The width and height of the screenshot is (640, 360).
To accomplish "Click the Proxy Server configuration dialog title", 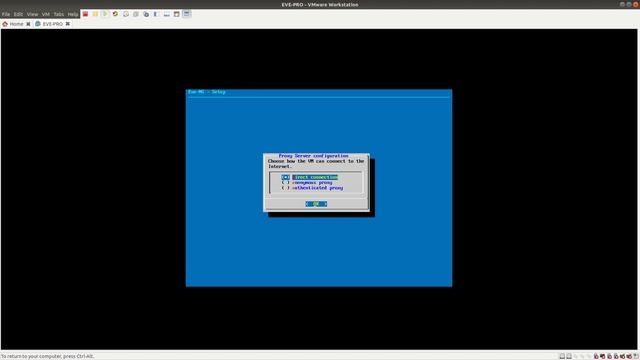I will click(313, 156).
